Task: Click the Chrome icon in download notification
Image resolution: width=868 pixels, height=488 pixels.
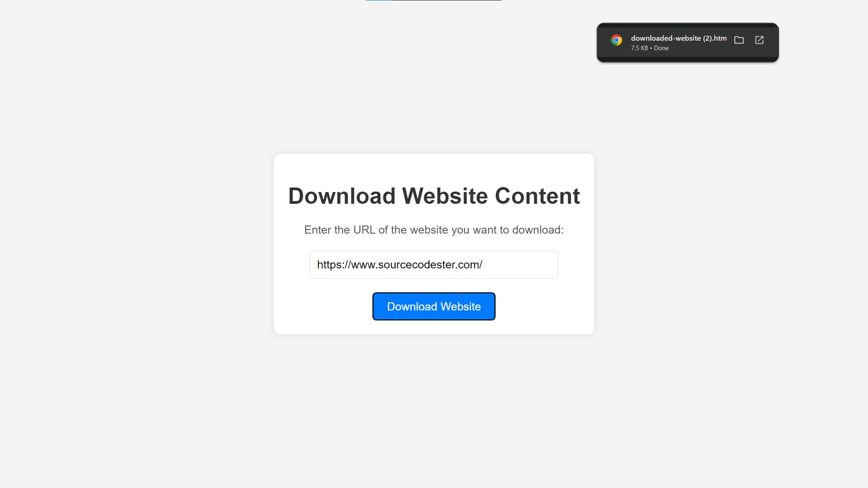Action: click(616, 40)
